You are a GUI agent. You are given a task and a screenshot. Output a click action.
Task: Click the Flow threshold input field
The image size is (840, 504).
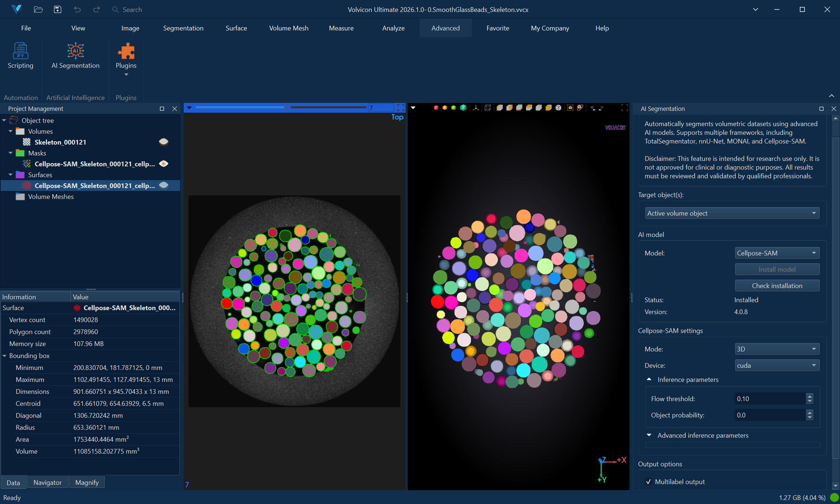[770, 399]
